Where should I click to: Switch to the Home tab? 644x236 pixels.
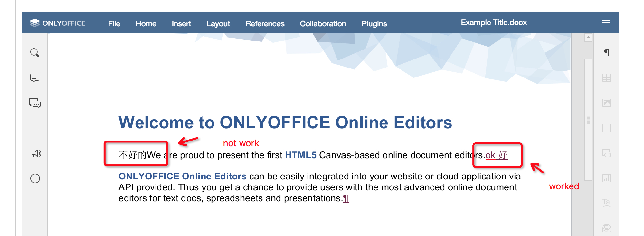[146, 24]
